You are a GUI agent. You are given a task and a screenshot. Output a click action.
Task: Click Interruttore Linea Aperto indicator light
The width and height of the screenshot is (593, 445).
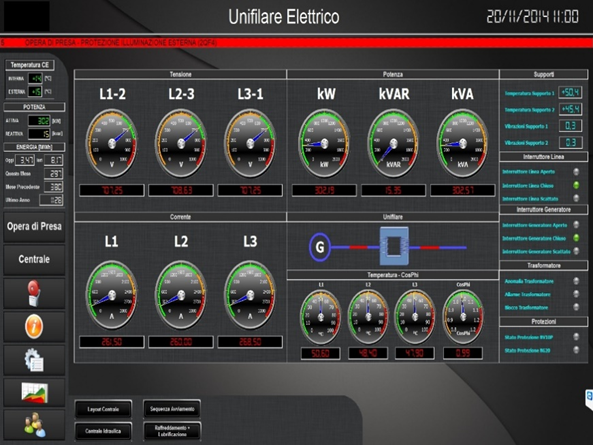[576, 172]
